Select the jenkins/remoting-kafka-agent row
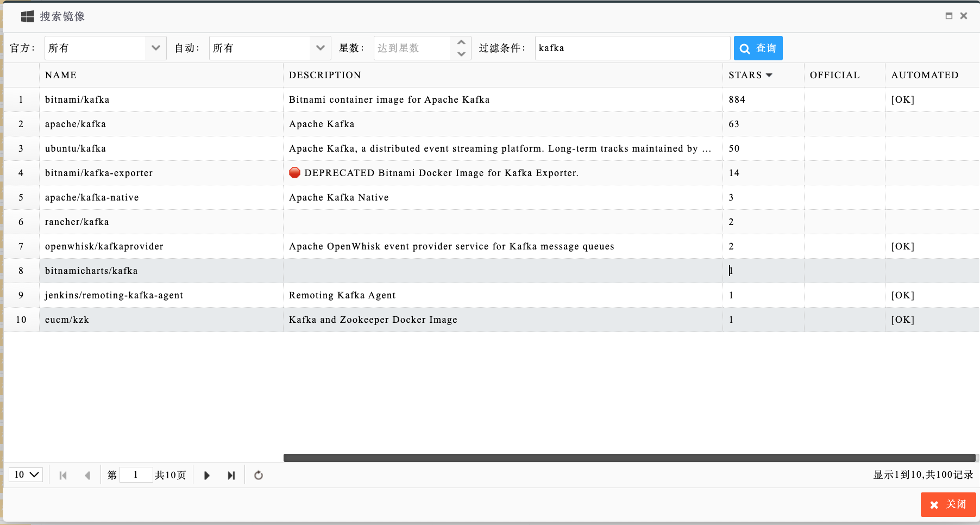Image resolution: width=980 pixels, height=525 pixels. point(491,295)
